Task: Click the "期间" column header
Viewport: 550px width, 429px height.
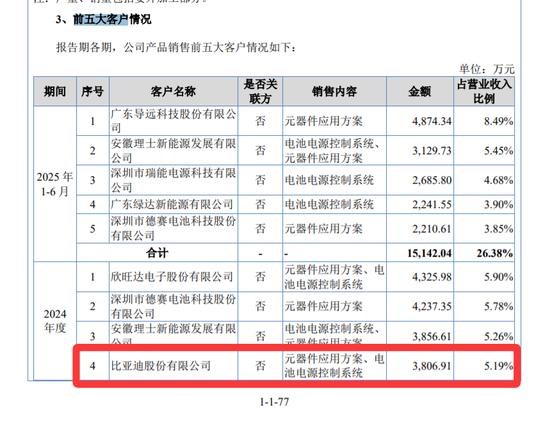Action: pos(55,92)
